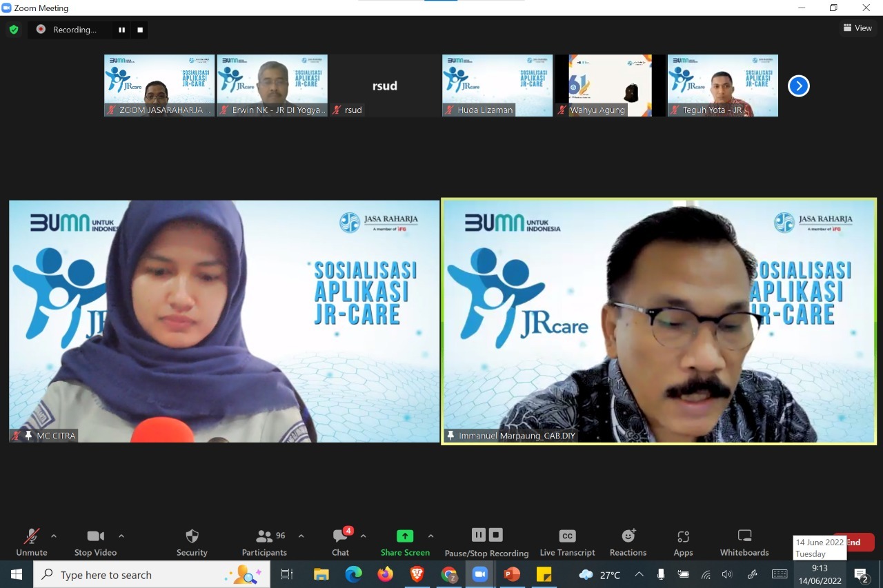Stop recording via top recording indicator
Viewport: 883px width, 588px height.
click(x=140, y=30)
